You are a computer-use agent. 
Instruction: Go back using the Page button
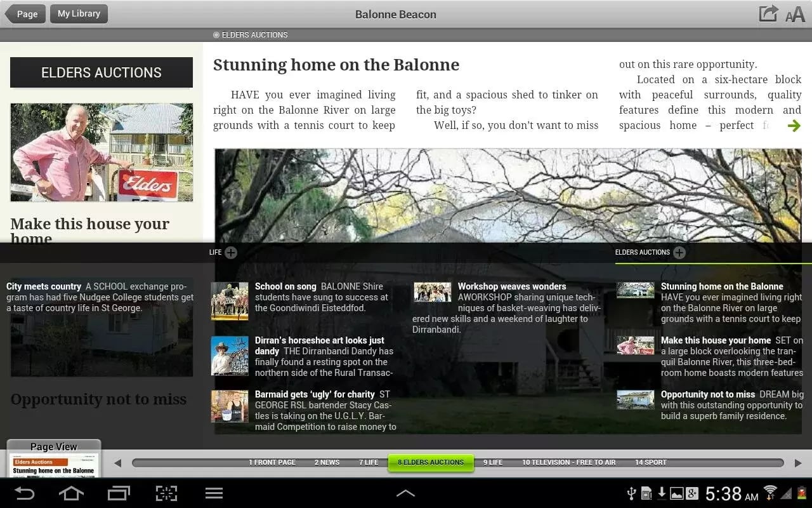click(x=25, y=14)
